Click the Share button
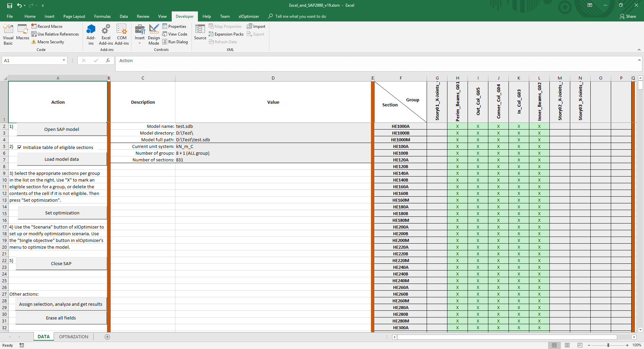The height and width of the screenshot is (349, 644). [x=628, y=16]
